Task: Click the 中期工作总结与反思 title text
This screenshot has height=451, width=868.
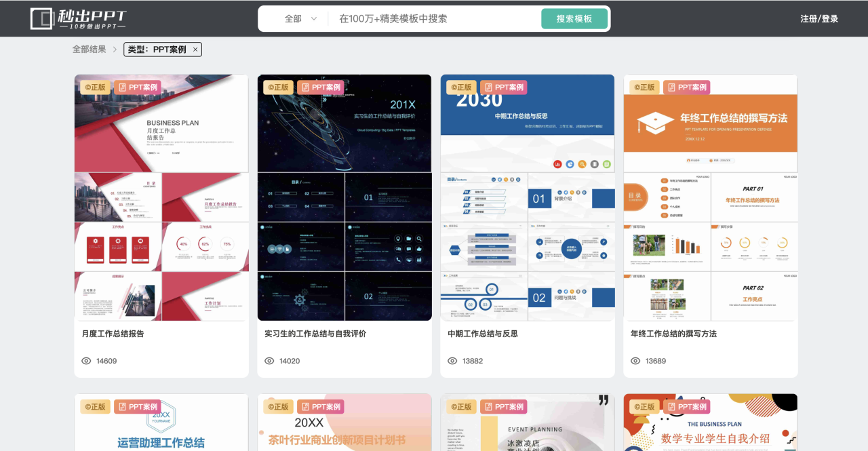Action: [483, 334]
